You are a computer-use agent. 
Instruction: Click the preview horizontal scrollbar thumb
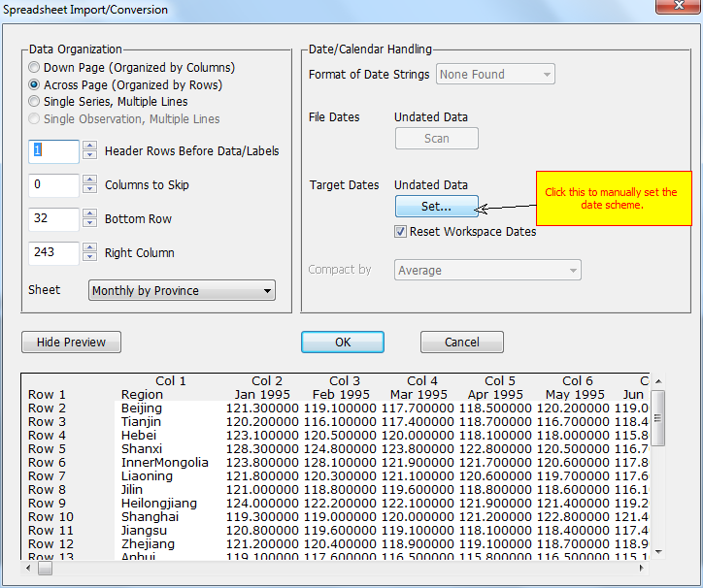45,569
